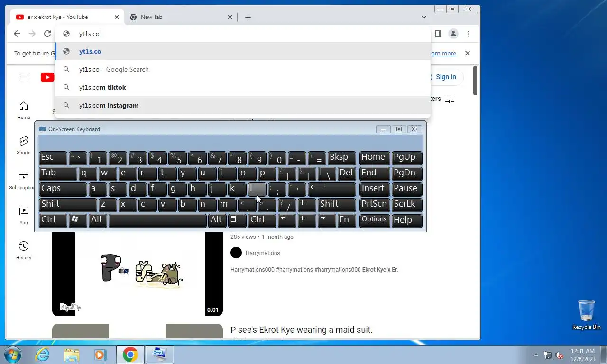Click Help key on On-Screen Keyboard
This screenshot has width=607, height=364.
407,220
